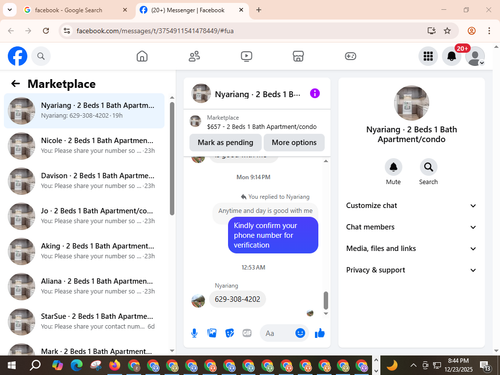Expand the Chat members section
This screenshot has height=375, width=500.
[411, 227]
